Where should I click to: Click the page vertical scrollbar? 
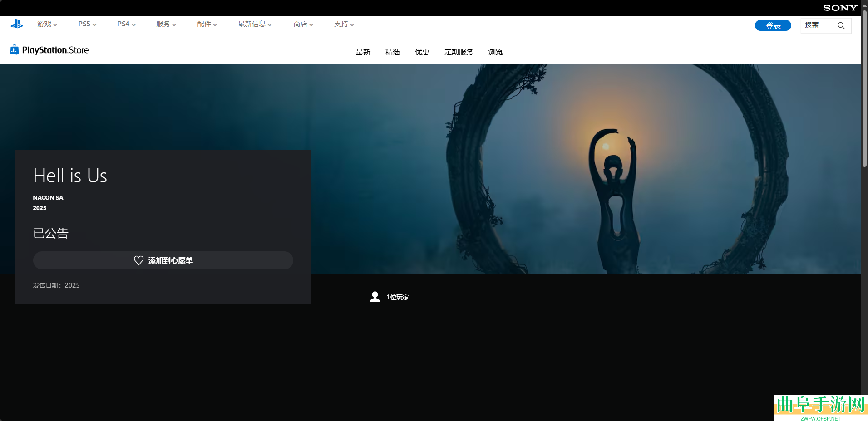[864, 88]
